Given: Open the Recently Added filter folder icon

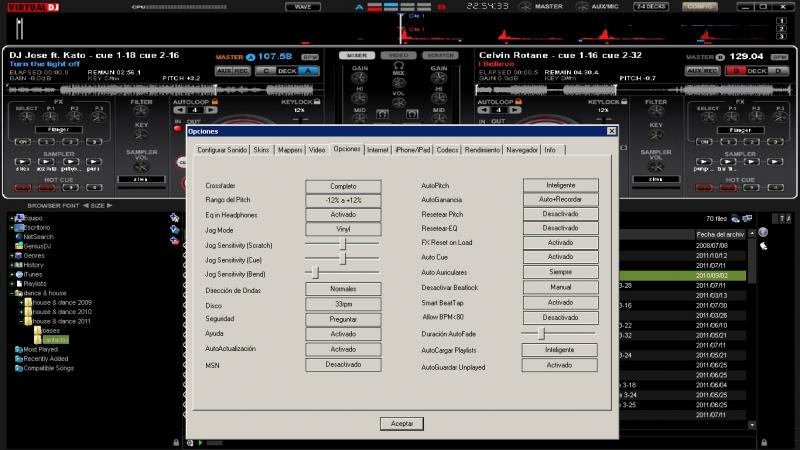Looking at the screenshot, I should click(19, 359).
